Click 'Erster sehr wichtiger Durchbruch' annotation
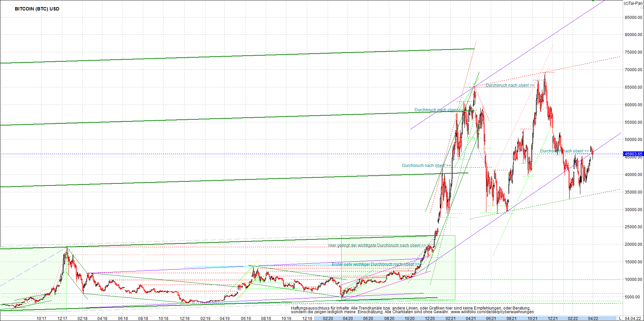 click(376, 264)
